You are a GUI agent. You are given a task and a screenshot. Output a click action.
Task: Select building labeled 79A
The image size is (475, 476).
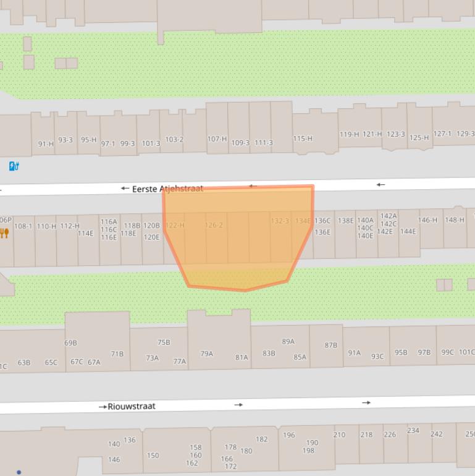[206, 354]
